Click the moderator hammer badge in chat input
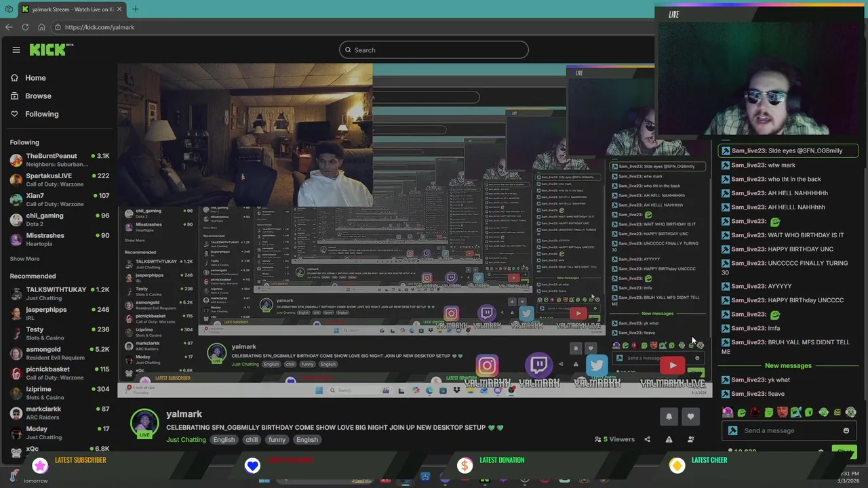This screenshot has width=868, height=488. [732, 430]
